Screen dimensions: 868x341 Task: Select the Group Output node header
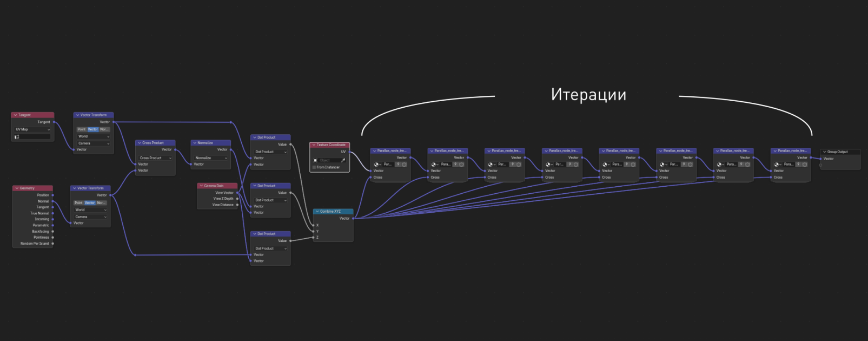click(840, 152)
